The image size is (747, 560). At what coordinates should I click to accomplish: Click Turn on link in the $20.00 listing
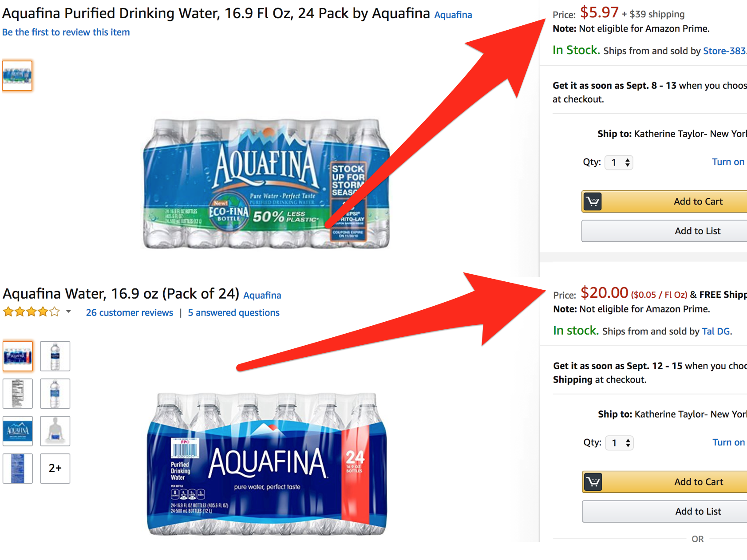click(728, 442)
